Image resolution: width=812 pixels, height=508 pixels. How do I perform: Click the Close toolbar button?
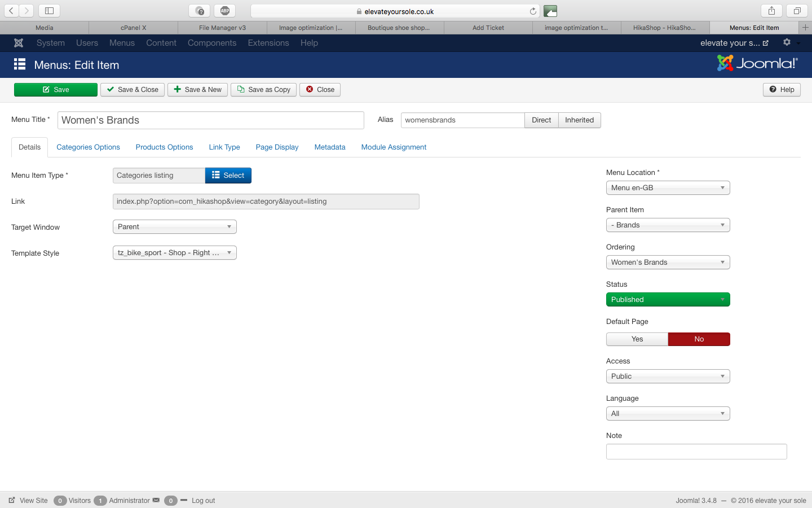(x=320, y=90)
